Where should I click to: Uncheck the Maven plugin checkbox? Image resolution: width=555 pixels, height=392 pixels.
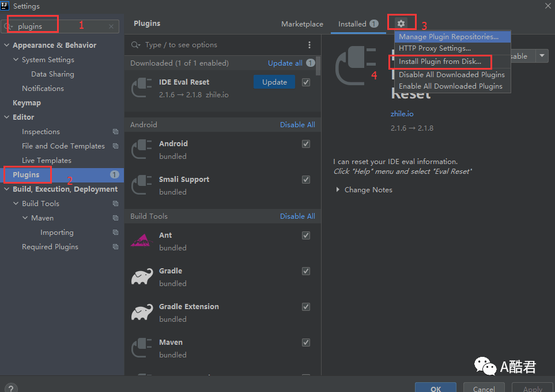pos(306,342)
